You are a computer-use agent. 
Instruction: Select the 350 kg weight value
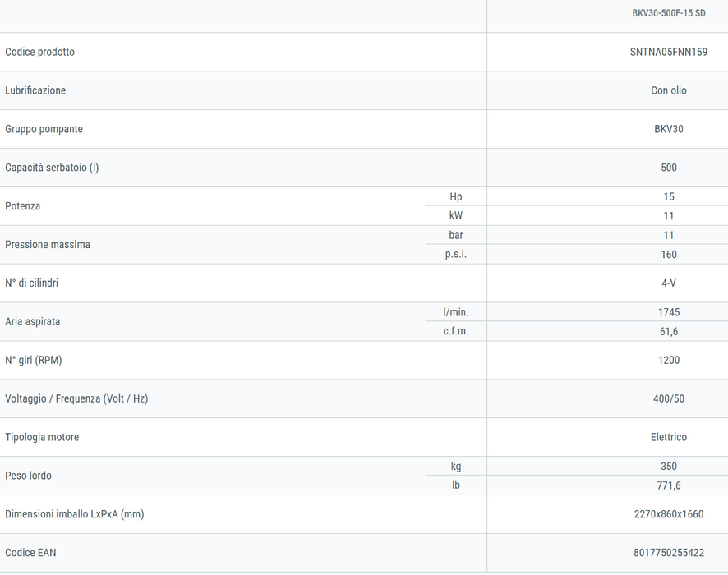pos(669,467)
